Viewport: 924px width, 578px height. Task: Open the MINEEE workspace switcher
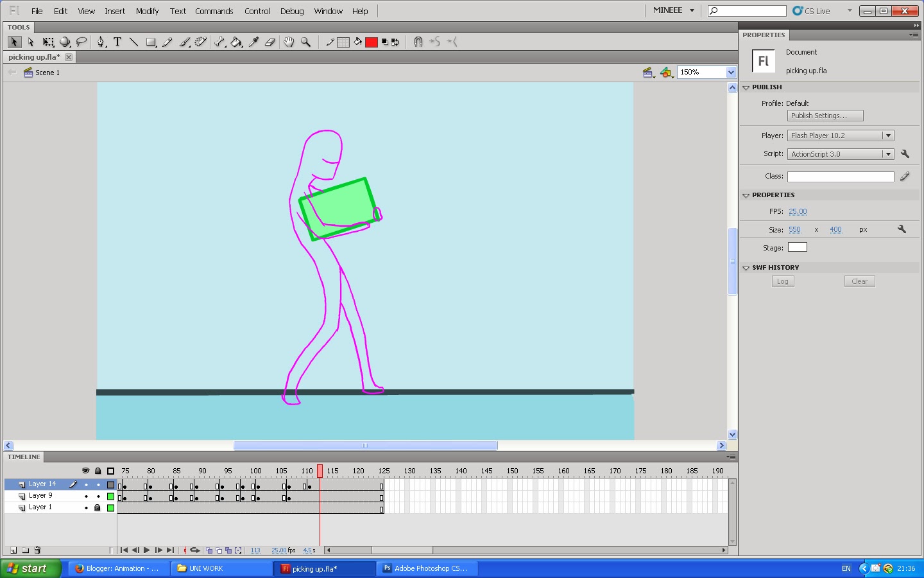[674, 10]
